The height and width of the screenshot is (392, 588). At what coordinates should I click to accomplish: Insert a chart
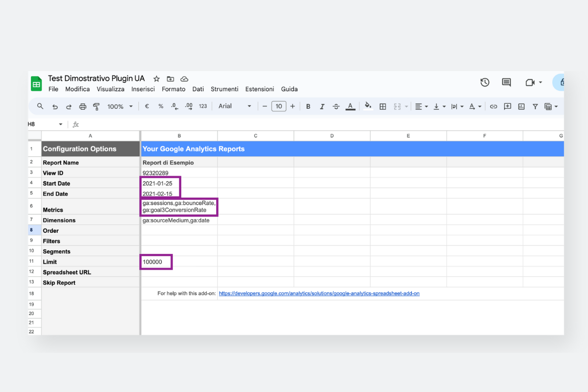click(x=521, y=106)
